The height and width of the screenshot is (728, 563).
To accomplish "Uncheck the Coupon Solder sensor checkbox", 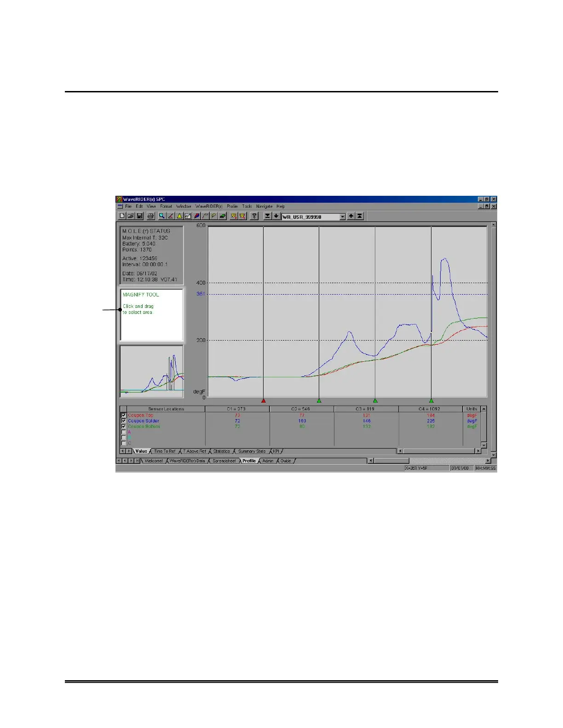I will click(x=124, y=421).
